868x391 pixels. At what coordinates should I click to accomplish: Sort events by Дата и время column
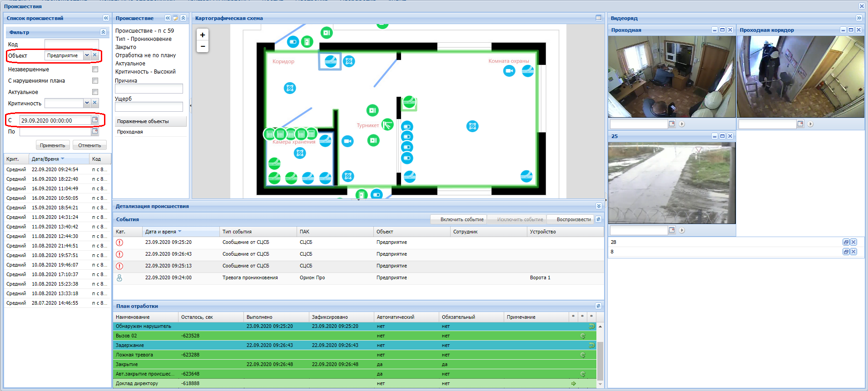pyautogui.click(x=161, y=232)
